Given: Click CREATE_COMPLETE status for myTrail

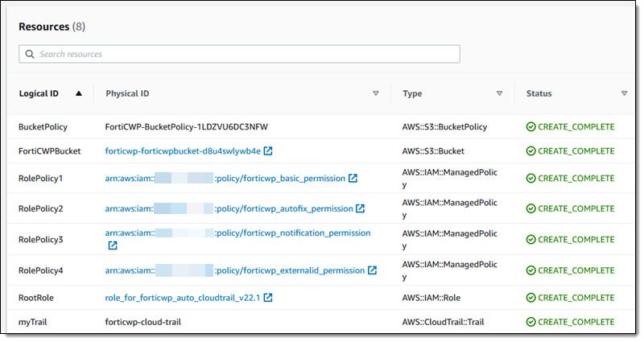Looking at the screenshot, I should (576, 322).
